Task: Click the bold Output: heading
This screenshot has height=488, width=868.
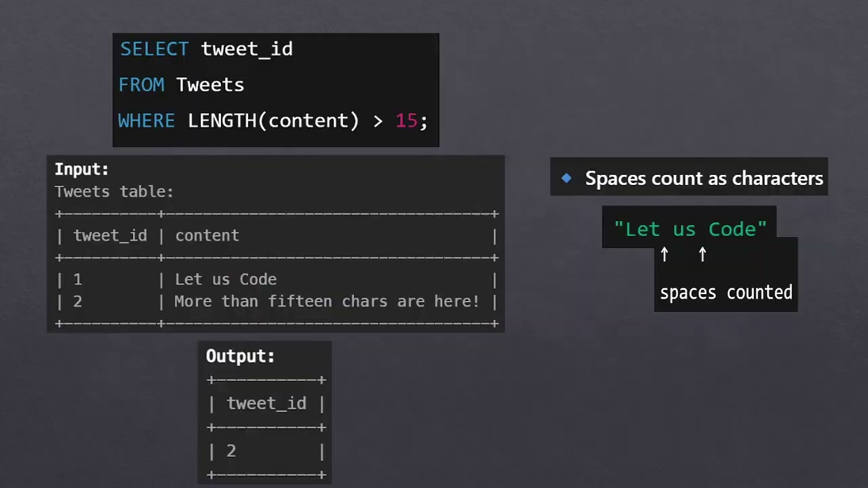Action: click(x=240, y=356)
